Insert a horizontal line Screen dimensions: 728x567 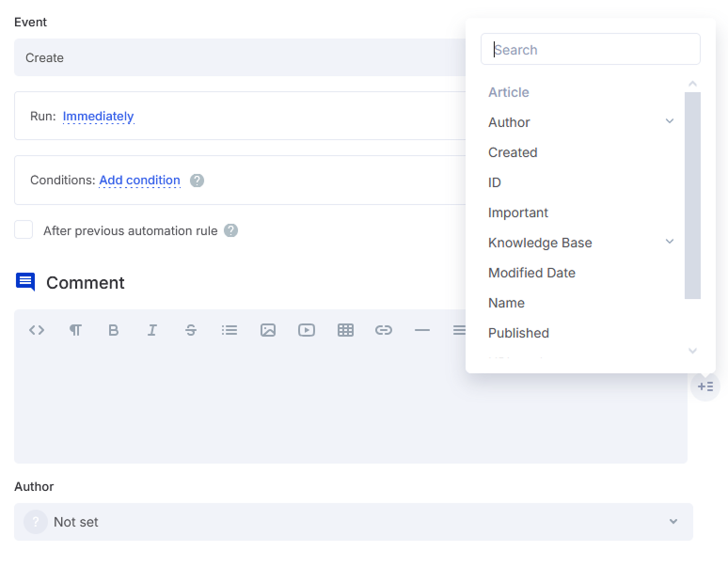pyautogui.click(x=422, y=330)
